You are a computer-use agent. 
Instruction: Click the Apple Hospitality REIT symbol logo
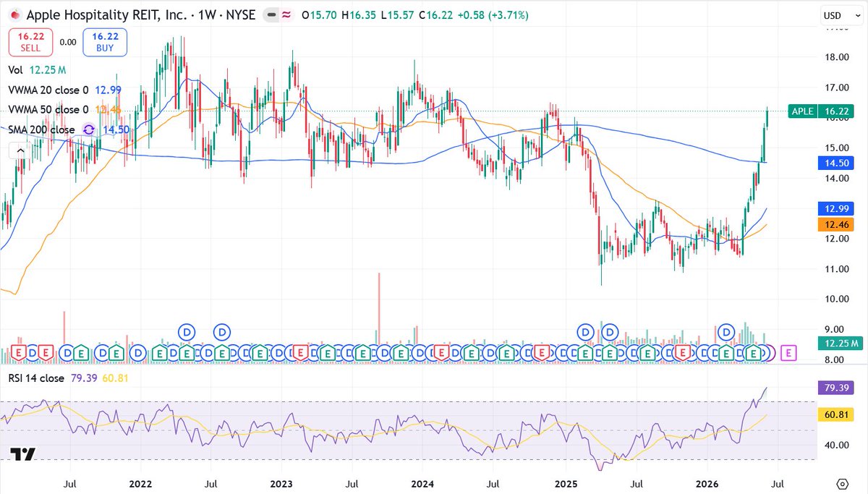[x=14, y=15]
